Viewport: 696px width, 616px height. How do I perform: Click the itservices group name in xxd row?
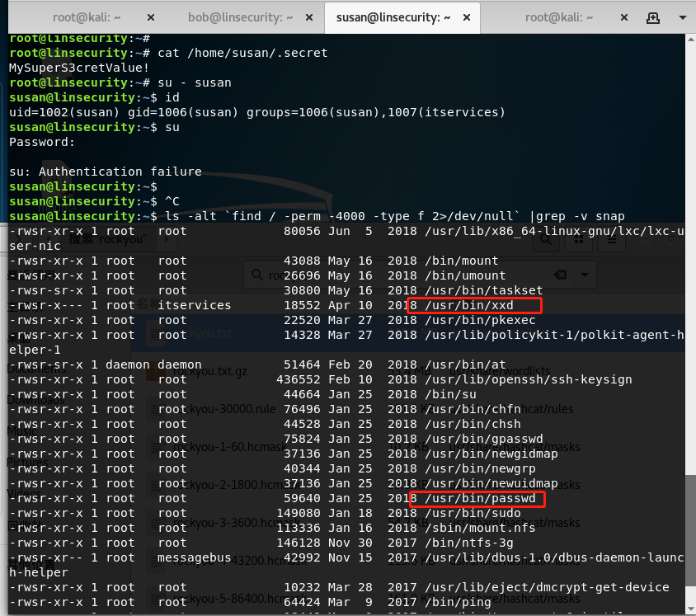[x=195, y=305]
